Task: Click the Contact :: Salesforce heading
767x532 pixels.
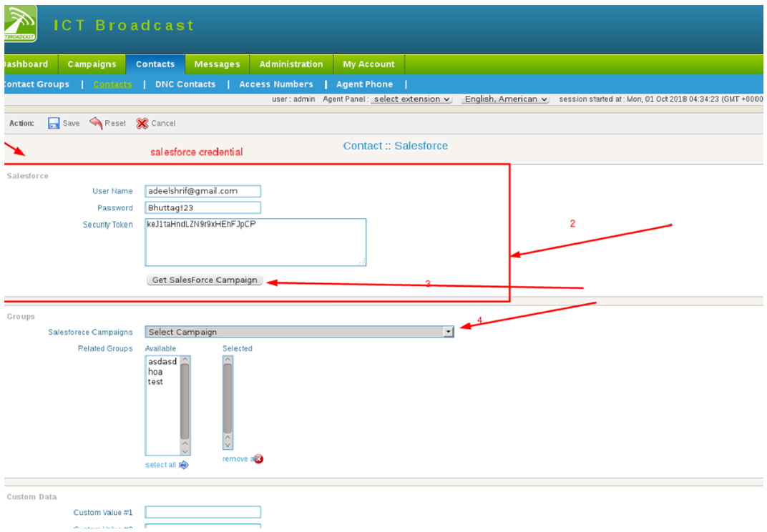Action: click(x=395, y=146)
